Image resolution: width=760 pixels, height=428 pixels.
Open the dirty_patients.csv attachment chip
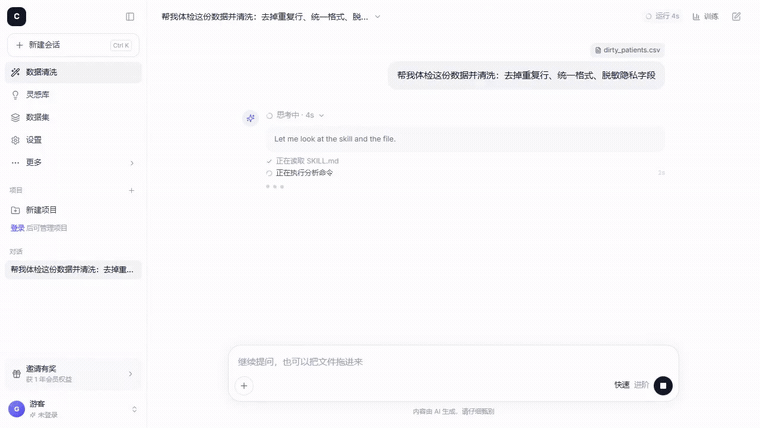pyautogui.click(x=627, y=50)
